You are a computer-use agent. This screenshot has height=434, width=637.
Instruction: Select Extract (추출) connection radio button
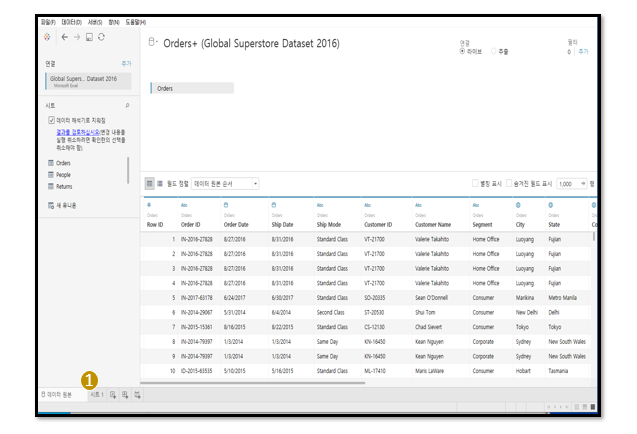tap(494, 51)
